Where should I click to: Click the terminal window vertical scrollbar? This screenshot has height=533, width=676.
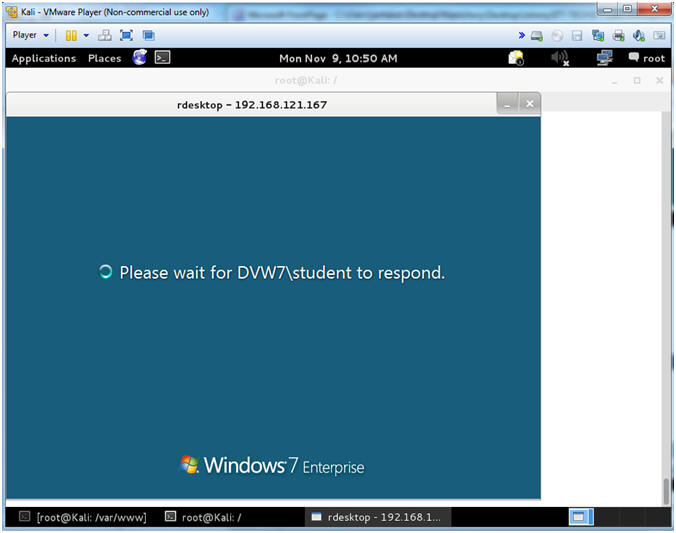(x=666, y=308)
